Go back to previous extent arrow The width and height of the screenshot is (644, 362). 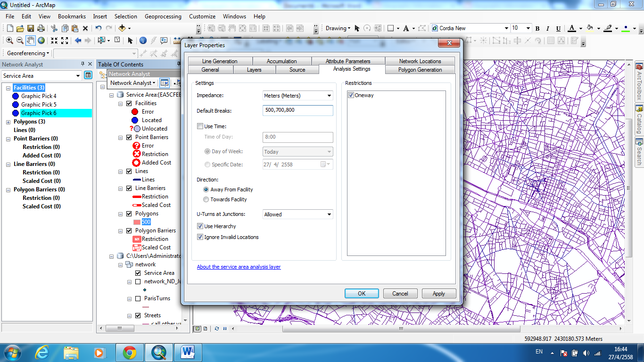pyautogui.click(x=78, y=41)
